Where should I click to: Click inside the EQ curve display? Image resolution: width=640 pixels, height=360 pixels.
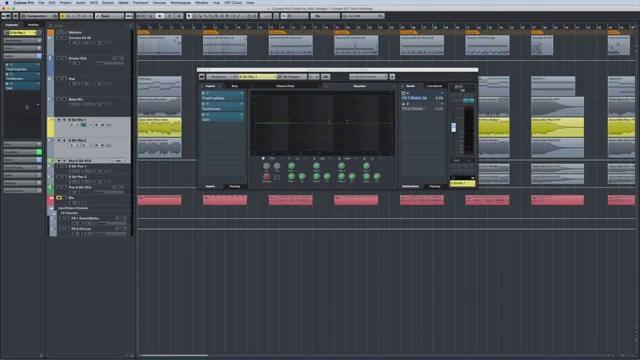tap(322, 122)
